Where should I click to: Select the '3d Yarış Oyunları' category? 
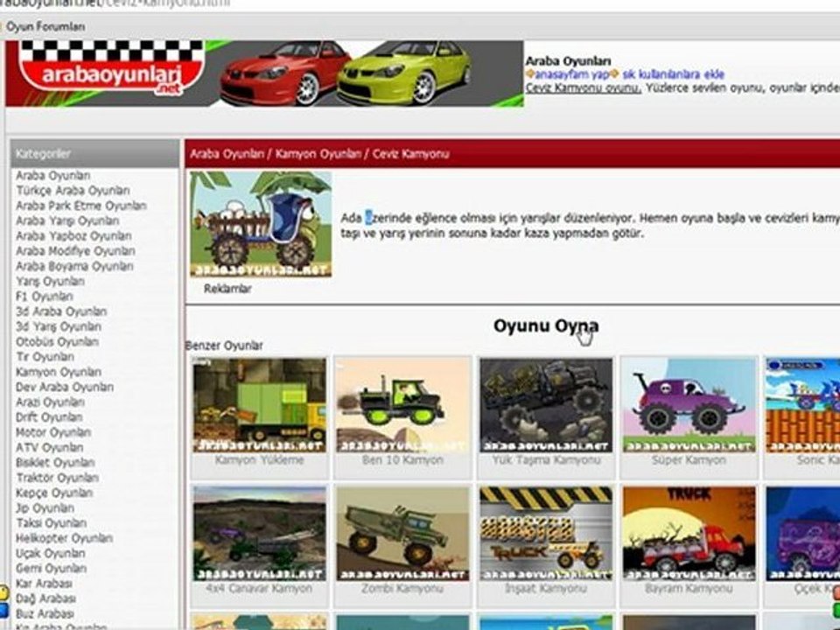(x=59, y=325)
